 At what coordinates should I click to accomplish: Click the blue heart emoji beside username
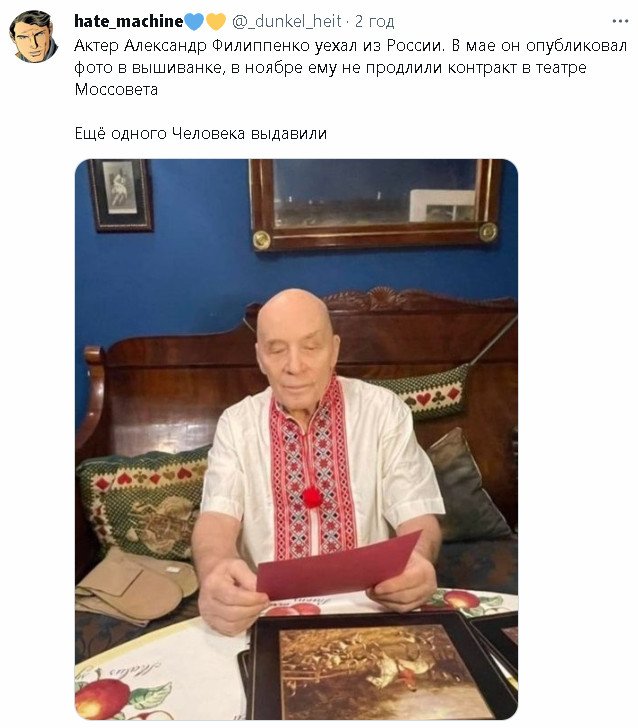coord(194,21)
